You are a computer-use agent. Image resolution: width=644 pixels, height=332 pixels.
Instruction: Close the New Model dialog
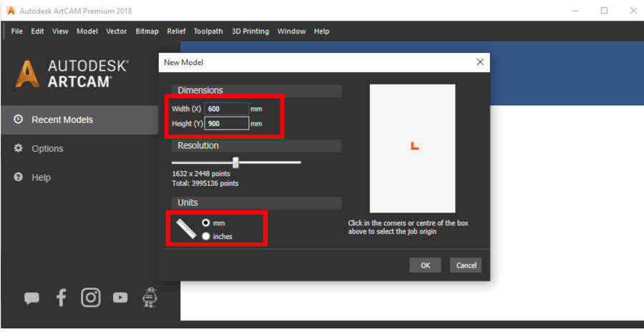click(x=479, y=62)
